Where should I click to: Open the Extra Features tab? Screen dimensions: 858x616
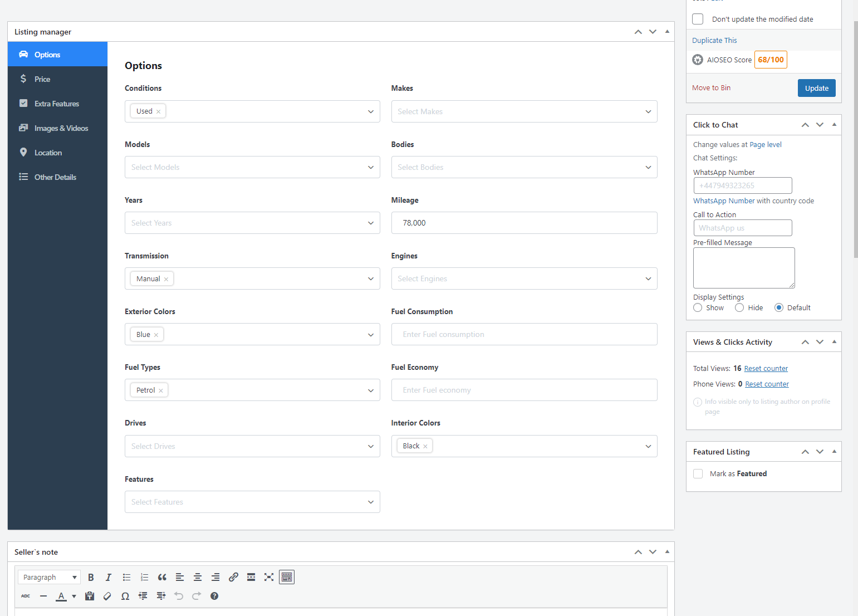pyautogui.click(x=57, y=103)
